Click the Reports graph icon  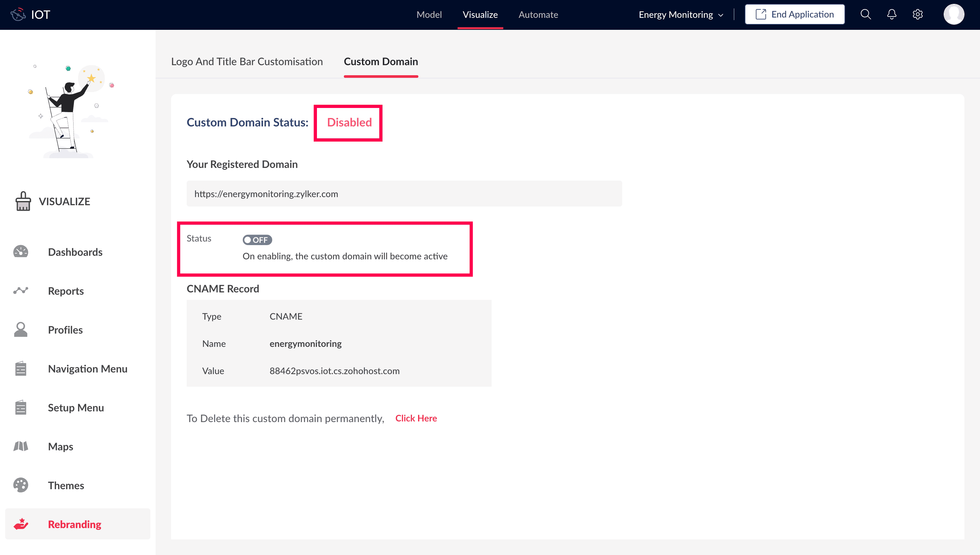20,291
